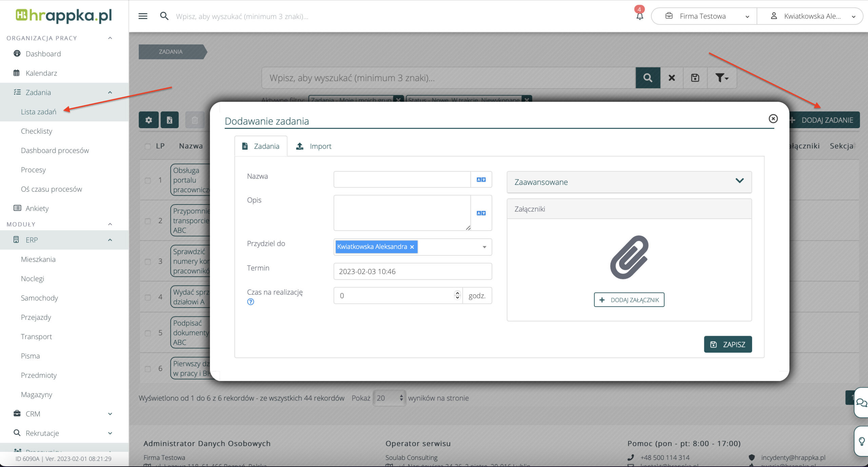Click the hamburger menu icon
The height and width of the screenshot is (467, 868).
(x=143, y=16)
